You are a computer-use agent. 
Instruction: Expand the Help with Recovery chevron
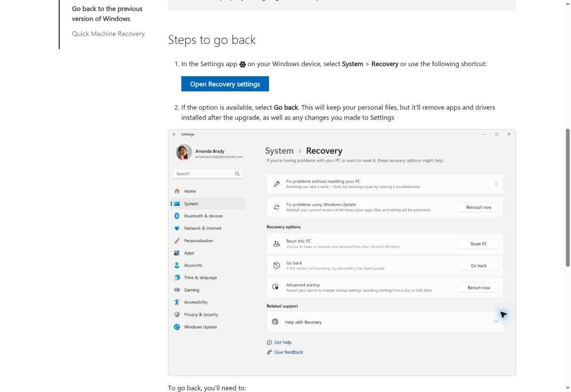496,322
